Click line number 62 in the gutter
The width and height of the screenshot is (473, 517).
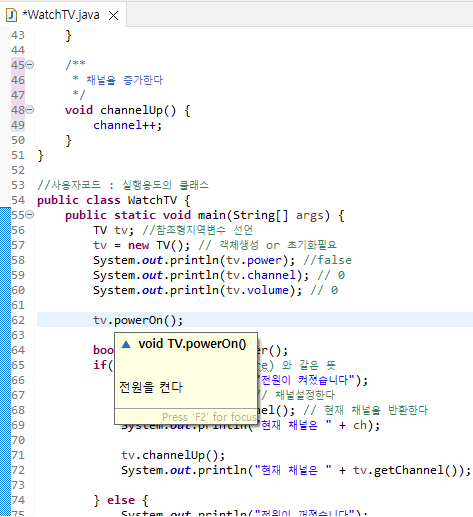tap(18, 320)
